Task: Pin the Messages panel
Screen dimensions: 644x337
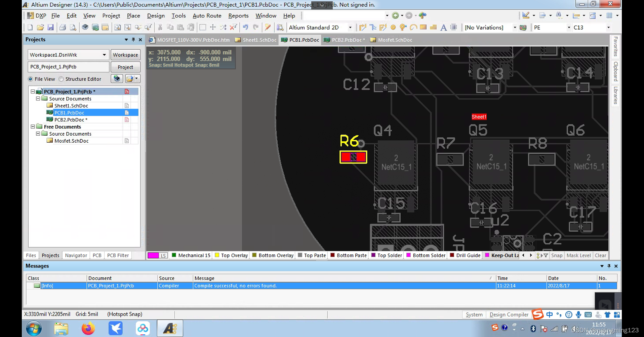Action: (x=609, y=266)
